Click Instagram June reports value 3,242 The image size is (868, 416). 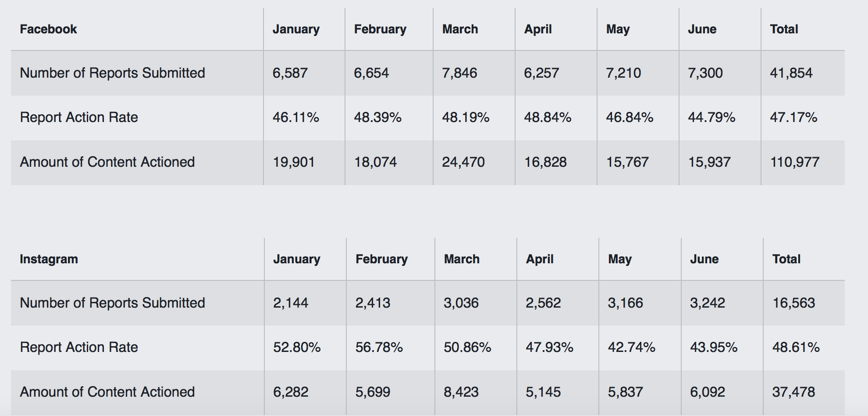pos(708,303)
